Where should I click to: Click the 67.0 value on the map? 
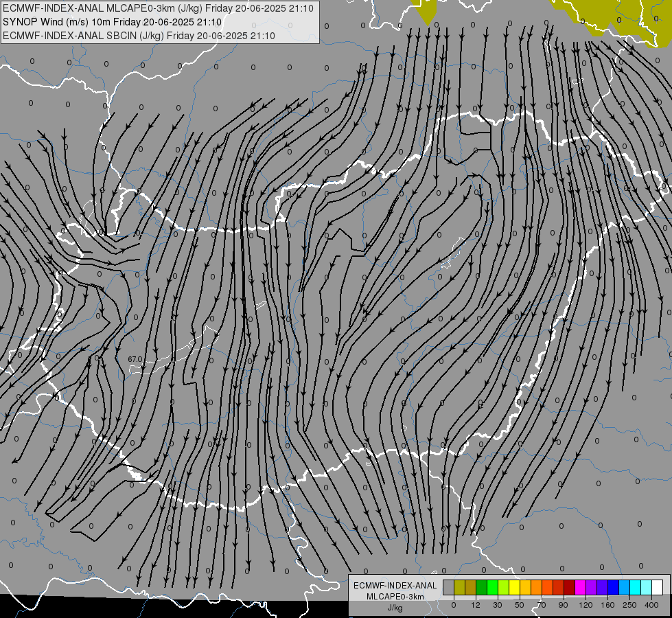click(x=135, y=359)
